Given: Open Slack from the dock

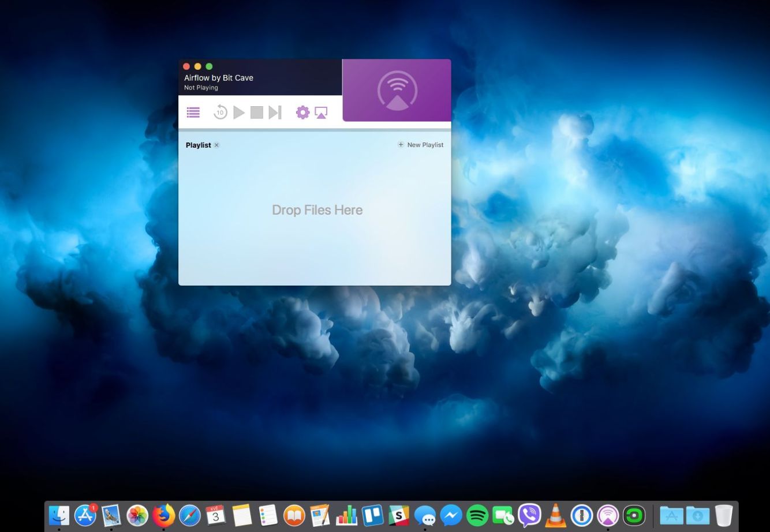Looking at the screenshot, I should click(399, 515).
